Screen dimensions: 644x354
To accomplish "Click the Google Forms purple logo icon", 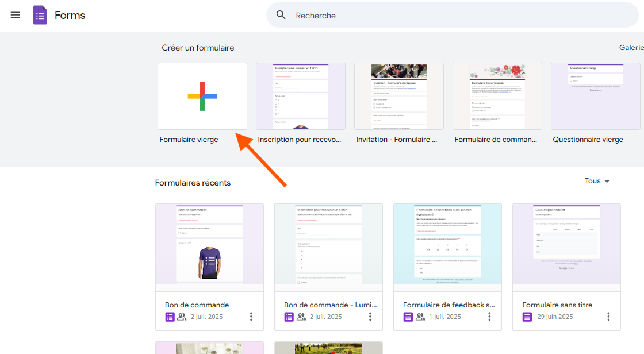I will click(x=40, y=15).
